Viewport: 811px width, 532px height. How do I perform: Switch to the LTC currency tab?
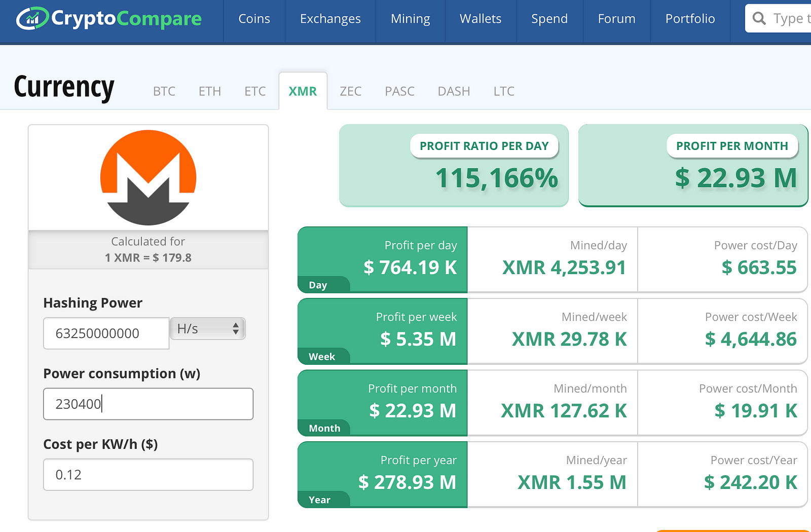click(x=504, y=91)
